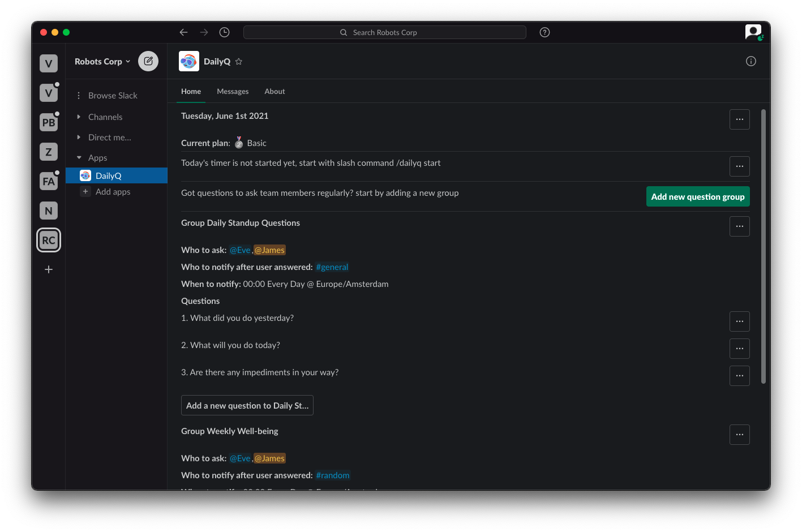This screenshot has height=532, width=802.
Task: Open overflow menu for Group Weekly Well-being
Action: 740,435
